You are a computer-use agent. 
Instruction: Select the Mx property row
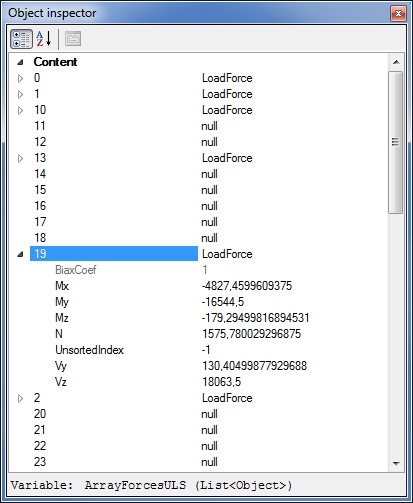(197, 286)
